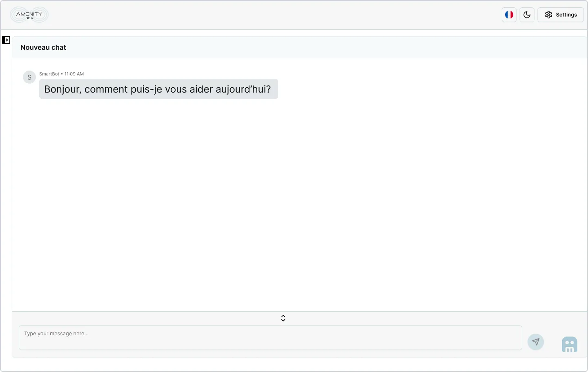
Task: Click the 11:09 AM message timestamp
Action: coord(74,74)
